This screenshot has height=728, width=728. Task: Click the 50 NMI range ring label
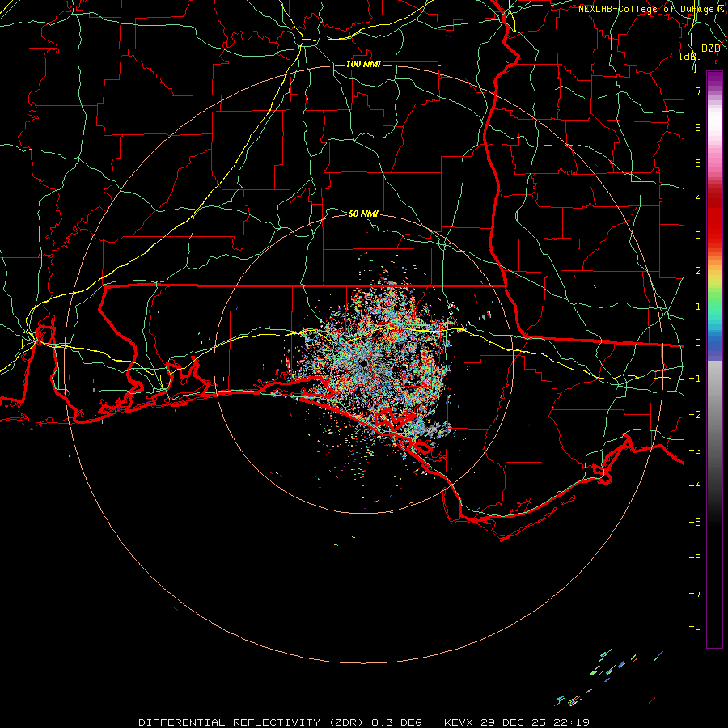pyautogui.click(x=363, y=214)
